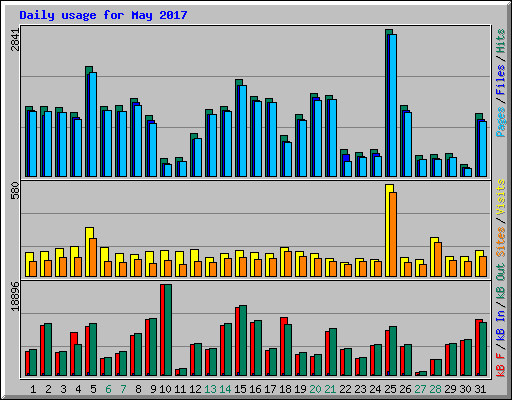512x400 pixels.
Task: Click the 580 axis maximum label
Action: pyautogui.click(x=15, y=190)
